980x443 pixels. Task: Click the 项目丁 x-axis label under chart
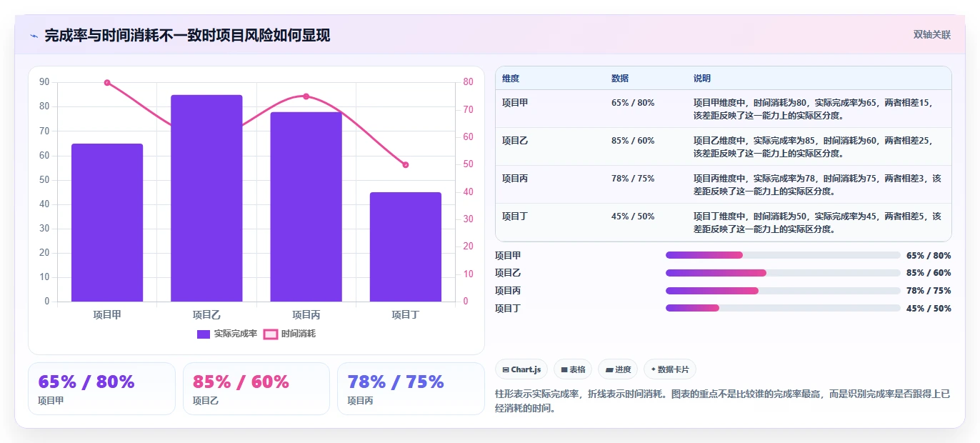tap(405, 314)
